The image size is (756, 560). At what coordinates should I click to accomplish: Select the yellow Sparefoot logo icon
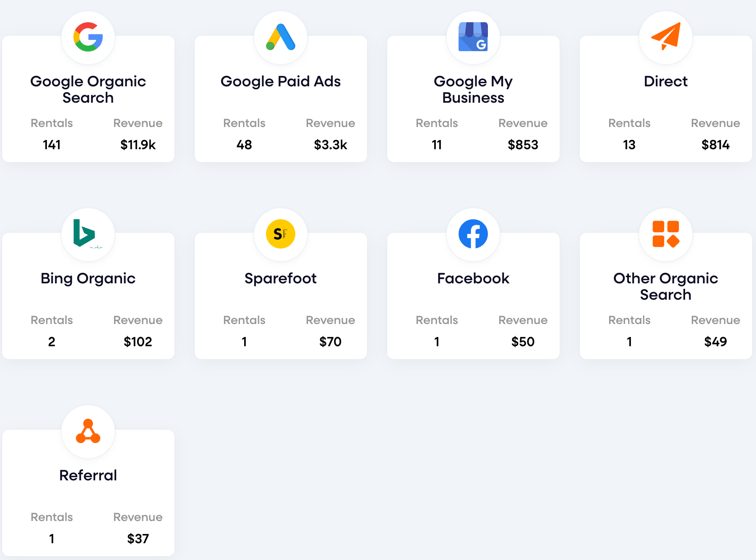(281, 234)
